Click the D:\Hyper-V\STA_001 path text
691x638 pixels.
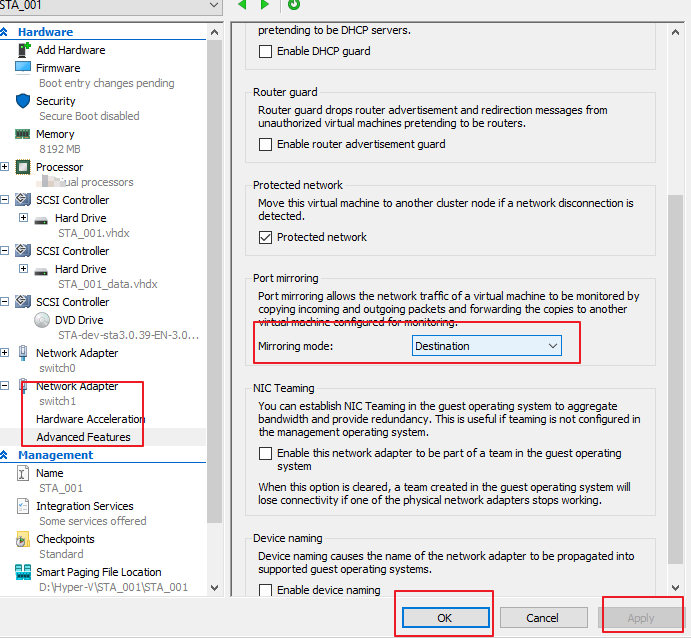pyautogui.click(x=114, y=587)
